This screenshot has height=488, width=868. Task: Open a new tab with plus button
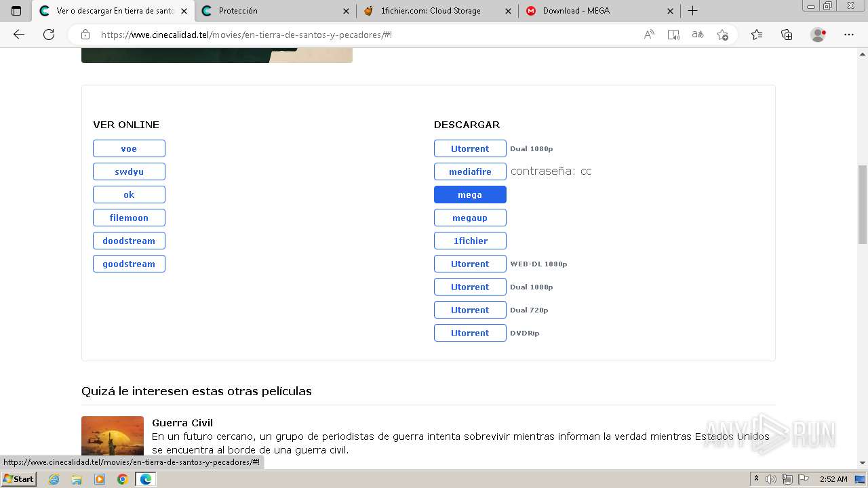coord(692,11)
